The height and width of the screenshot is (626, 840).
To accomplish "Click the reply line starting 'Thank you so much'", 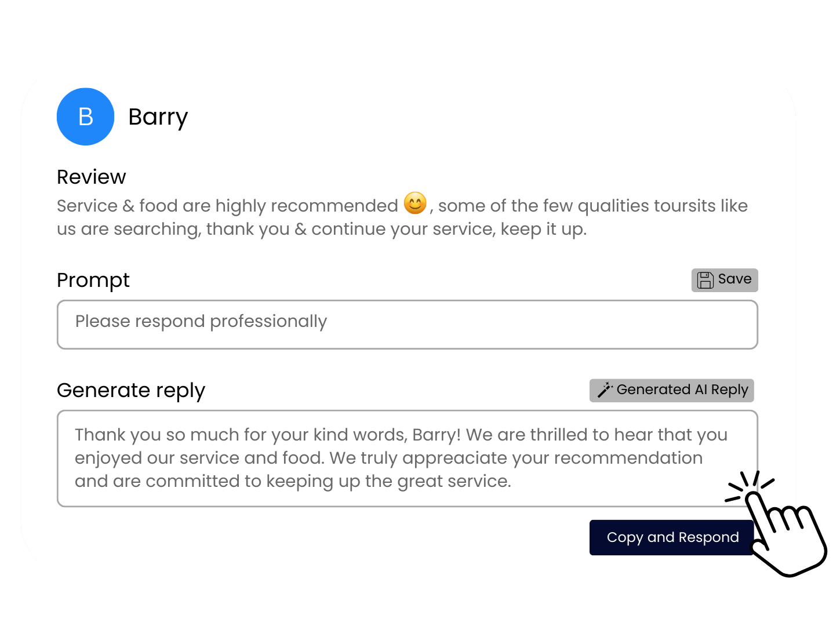I will coord(401,435).
